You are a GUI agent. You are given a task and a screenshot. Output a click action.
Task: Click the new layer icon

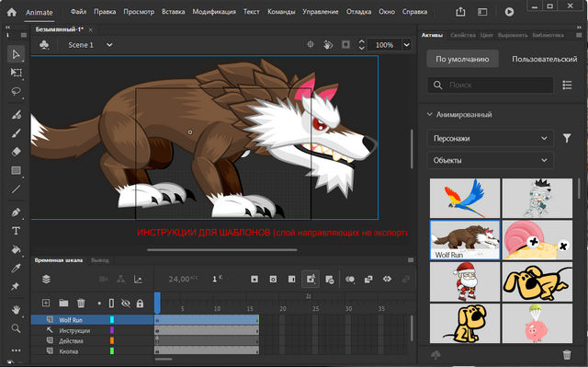click(x=46, y=303)
